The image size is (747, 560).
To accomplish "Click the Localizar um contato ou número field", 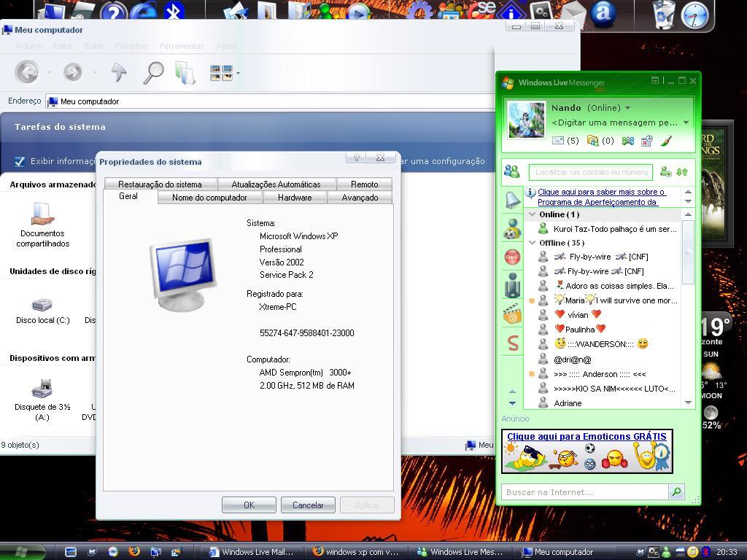I will click(x=591, y=172).
